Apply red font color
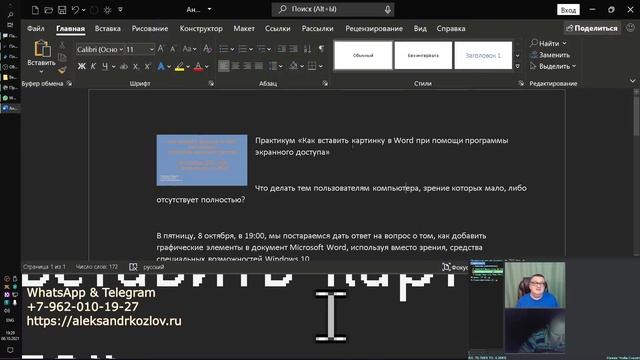The width and height of the screenshot is (640, 360). [198, 66]
